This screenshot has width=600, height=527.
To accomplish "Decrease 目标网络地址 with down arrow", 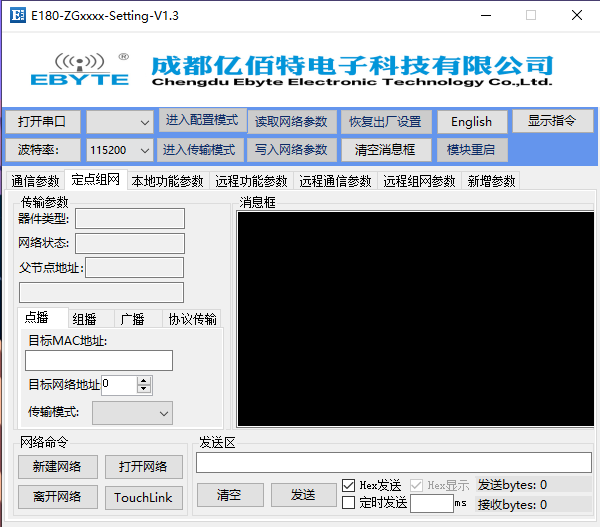I will point(144,389).
